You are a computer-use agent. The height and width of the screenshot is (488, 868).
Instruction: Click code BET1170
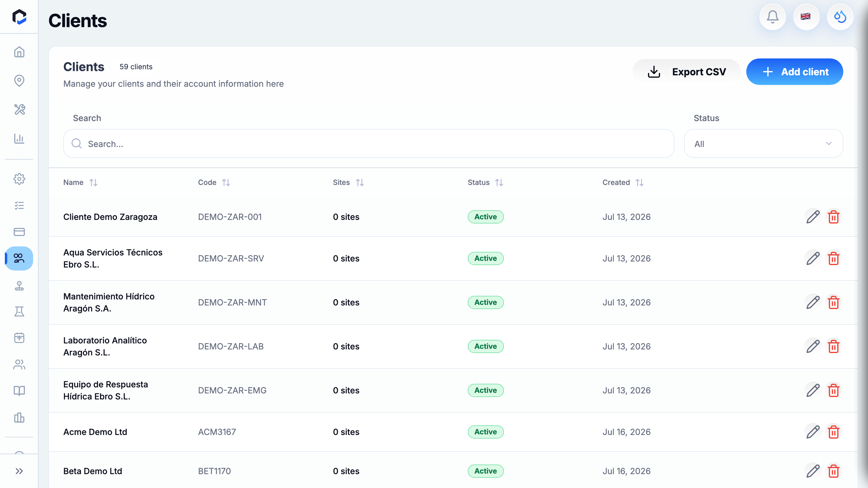click(x=214, y=471)
